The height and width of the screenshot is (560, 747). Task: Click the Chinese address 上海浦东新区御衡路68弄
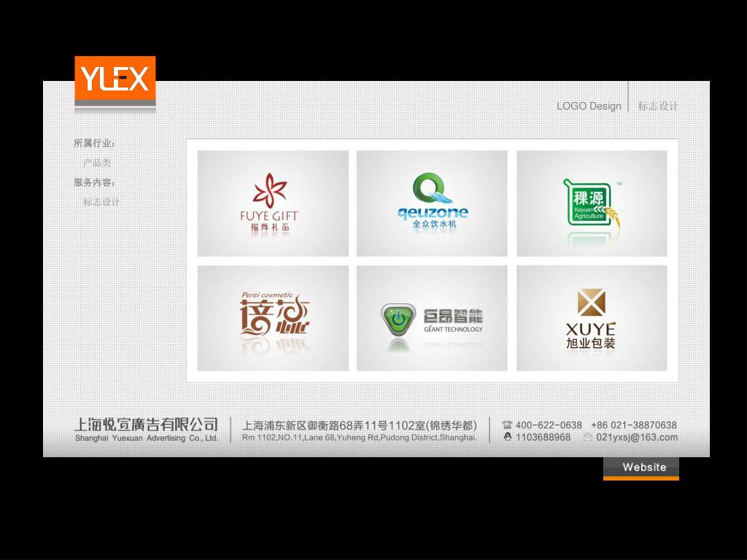(360, 425)
